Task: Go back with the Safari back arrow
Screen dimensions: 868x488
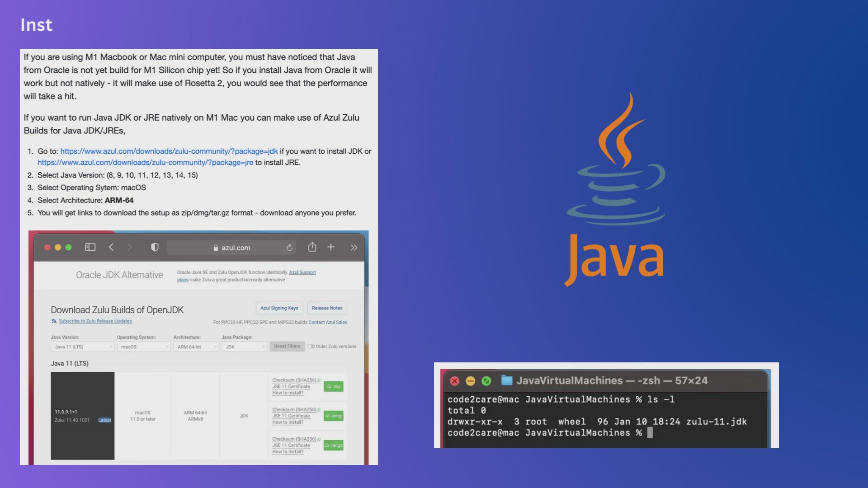Action: [111, 247]
